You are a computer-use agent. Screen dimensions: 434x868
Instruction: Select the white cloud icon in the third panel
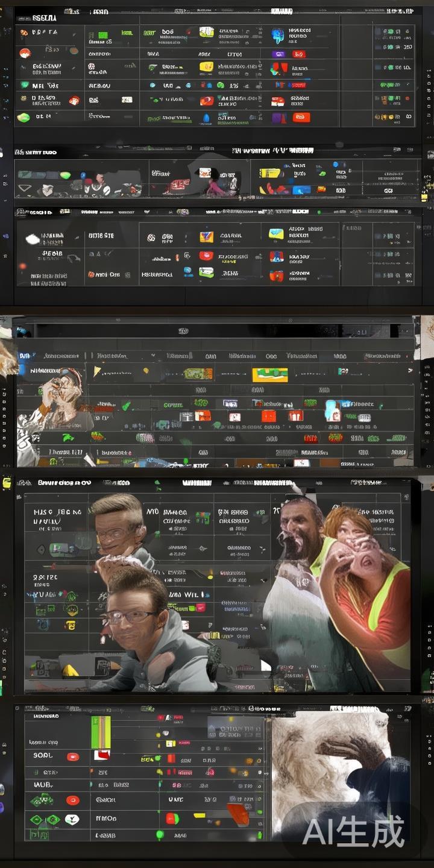[x=33, y=239]
